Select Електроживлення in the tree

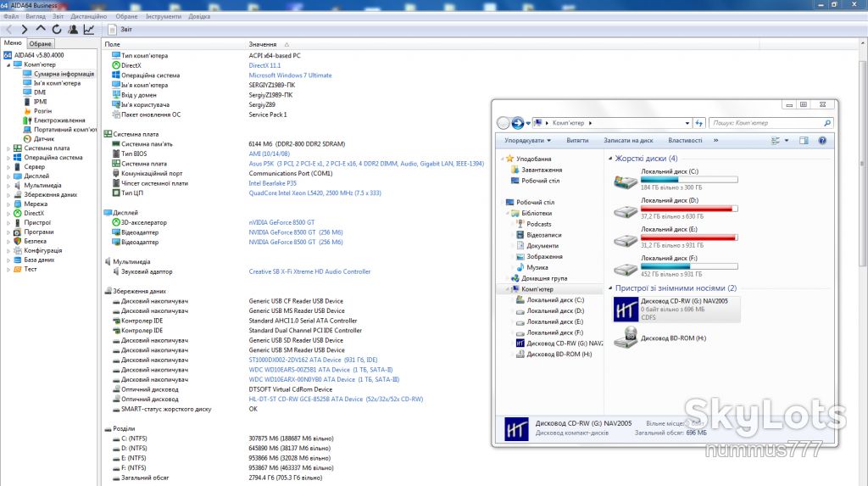pyautogui.click(x=59, y=120)
